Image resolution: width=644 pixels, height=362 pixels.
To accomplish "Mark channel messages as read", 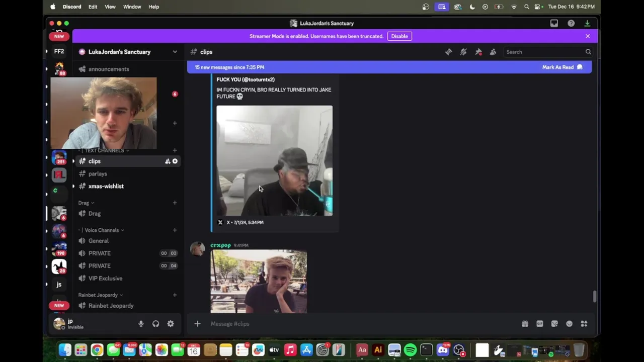I will pos(562,67).
